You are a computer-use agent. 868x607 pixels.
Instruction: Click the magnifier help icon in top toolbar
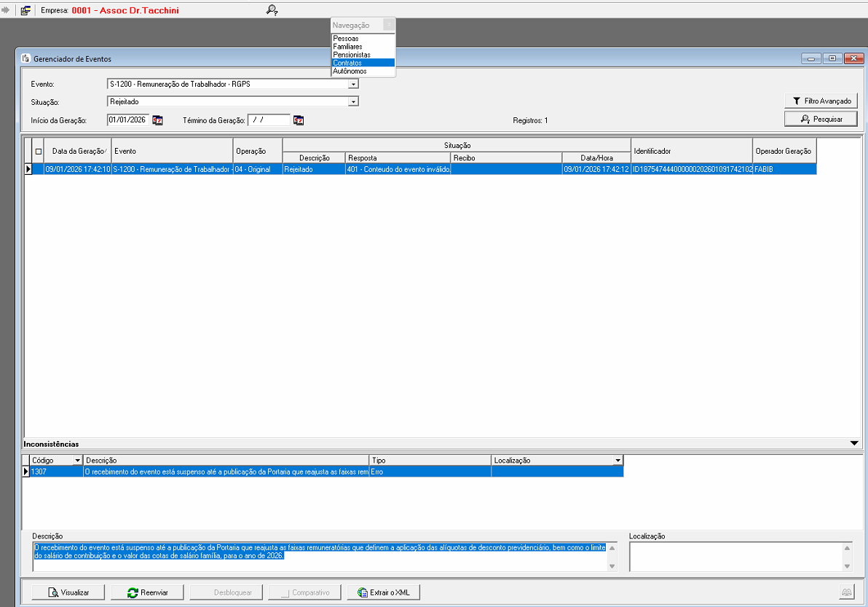[272, 10]
